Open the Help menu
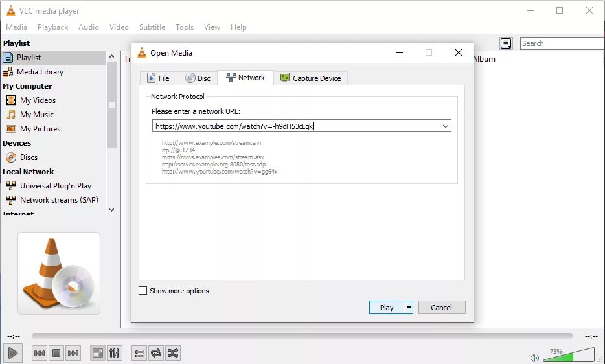This screenshot has width=605, height=364. 238,27
